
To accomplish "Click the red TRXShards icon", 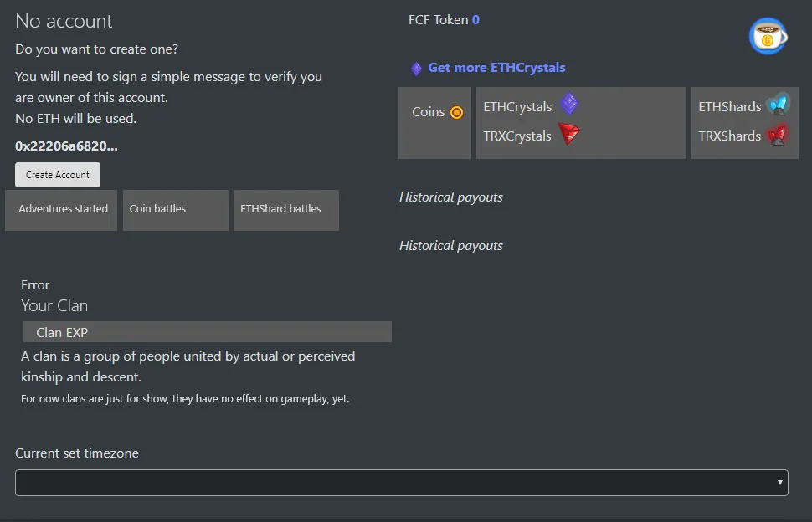I will click(778, 135).
